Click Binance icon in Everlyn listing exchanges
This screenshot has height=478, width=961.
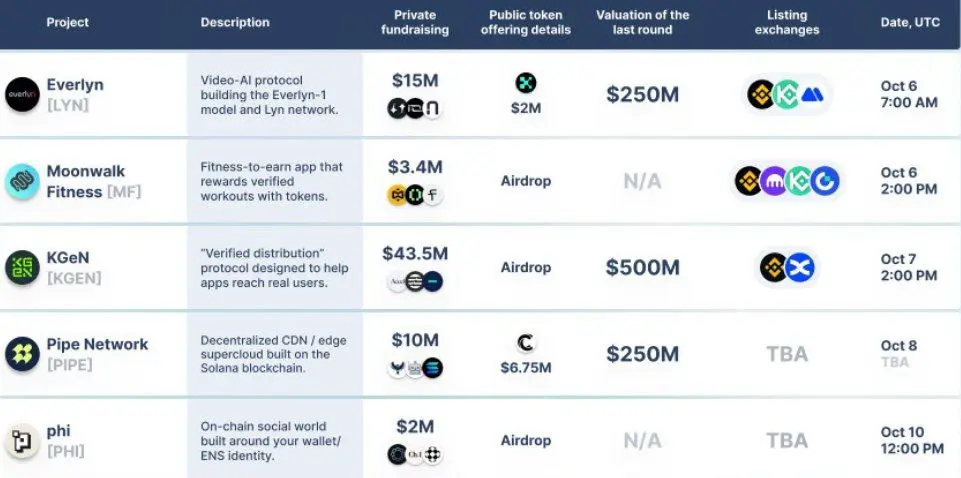coord(762,95)
